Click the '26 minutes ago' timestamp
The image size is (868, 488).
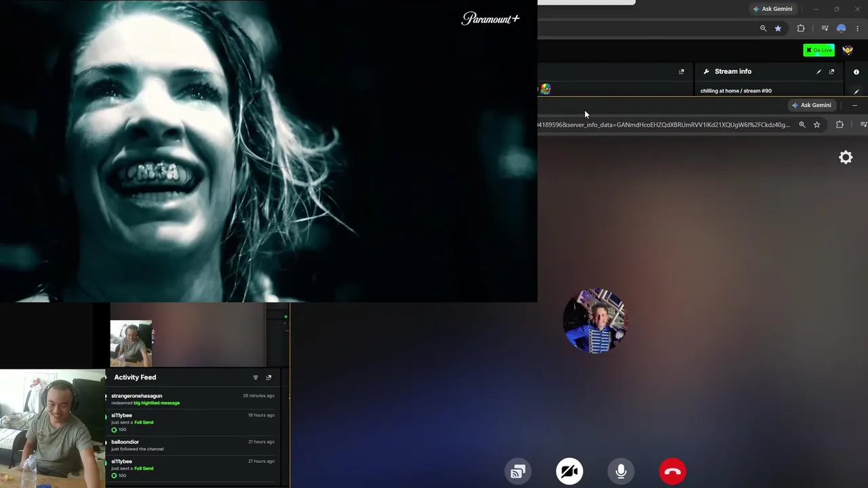tap(258, 396)
